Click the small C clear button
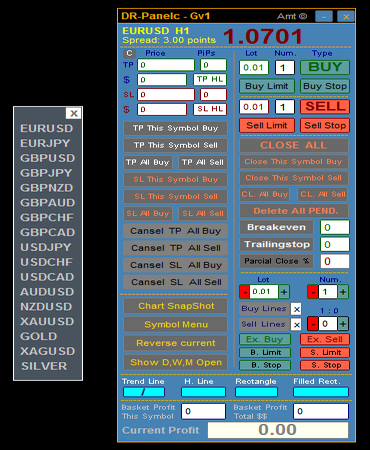 (x=129, y=53)
